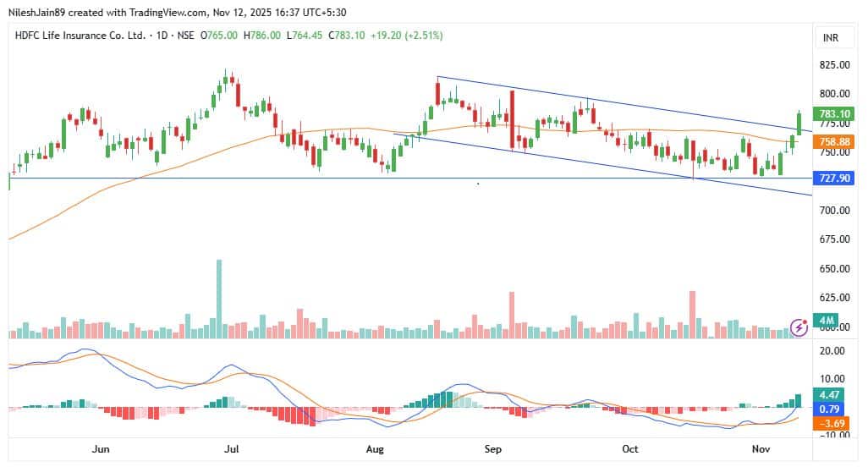Click the latest green candle at far right
This screenshot has width=868, height=467.
799,123
